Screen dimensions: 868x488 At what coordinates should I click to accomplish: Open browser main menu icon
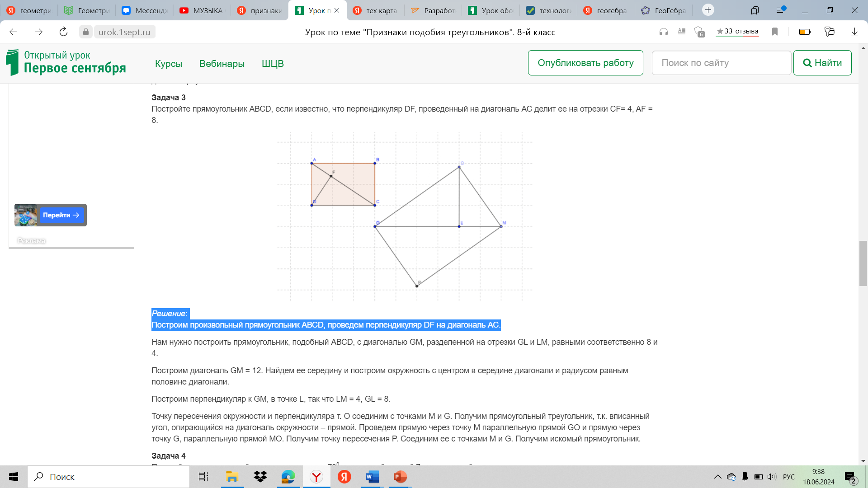click(781, 10)
